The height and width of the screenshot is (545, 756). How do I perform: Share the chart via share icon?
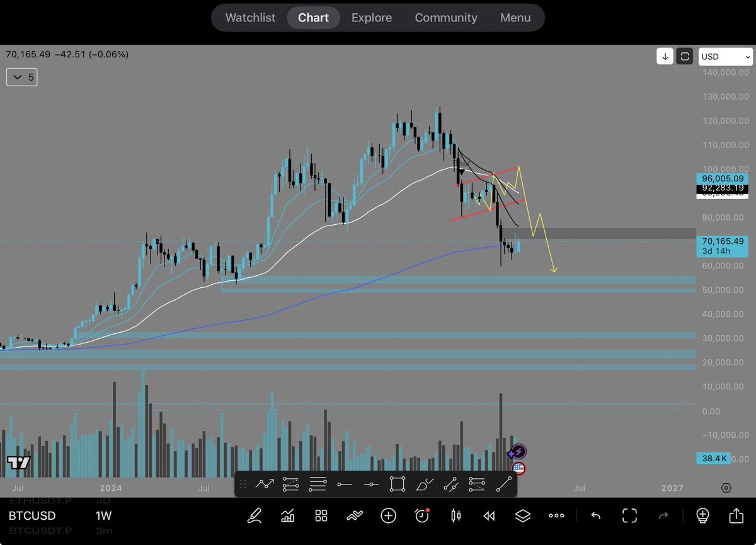(736, 515)
